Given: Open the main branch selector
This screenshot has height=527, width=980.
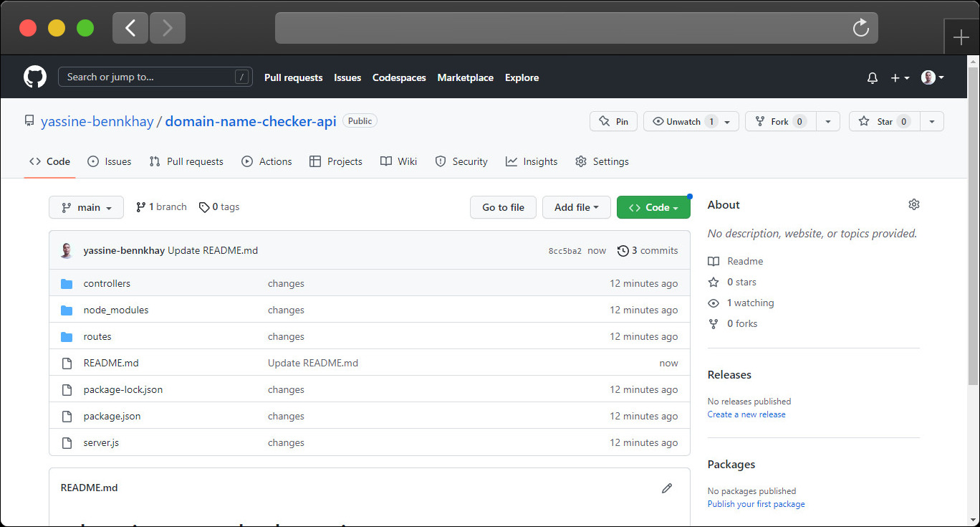Looking at the screenshot, I should tap(86, 207).
